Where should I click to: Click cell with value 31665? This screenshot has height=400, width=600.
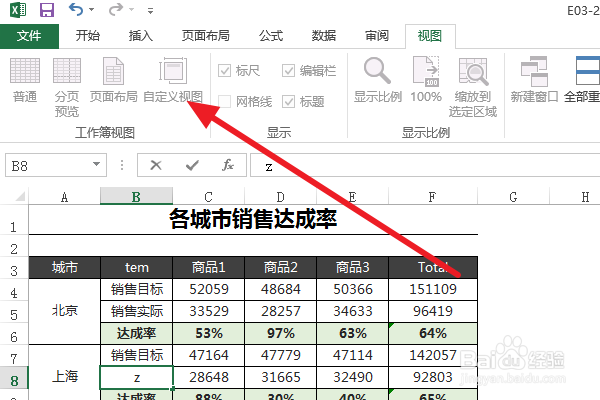point(280,377)
